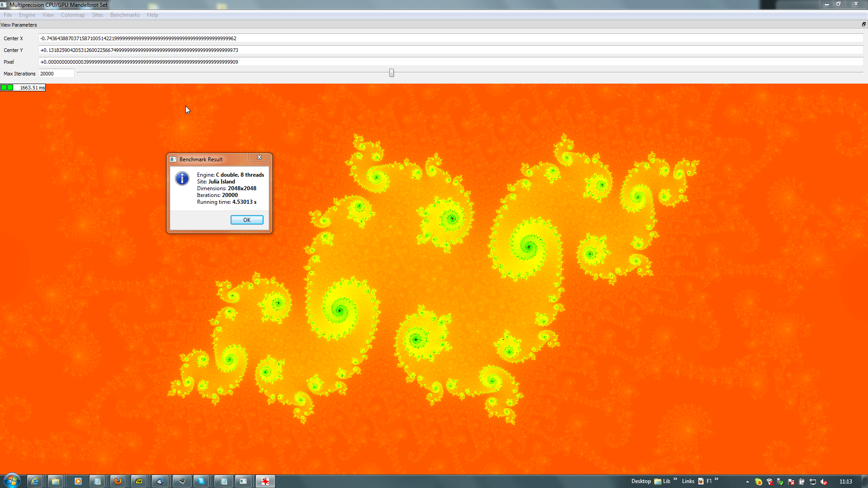
Task: Expand the Links toolbar chevron
Action: click(717, 479)
